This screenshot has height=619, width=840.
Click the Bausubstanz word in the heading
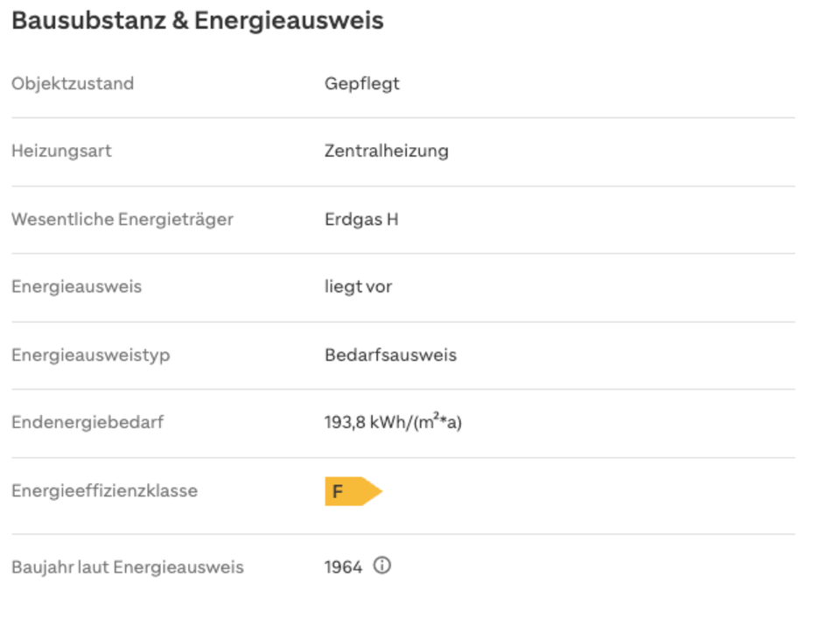click(x=88, y=21)
